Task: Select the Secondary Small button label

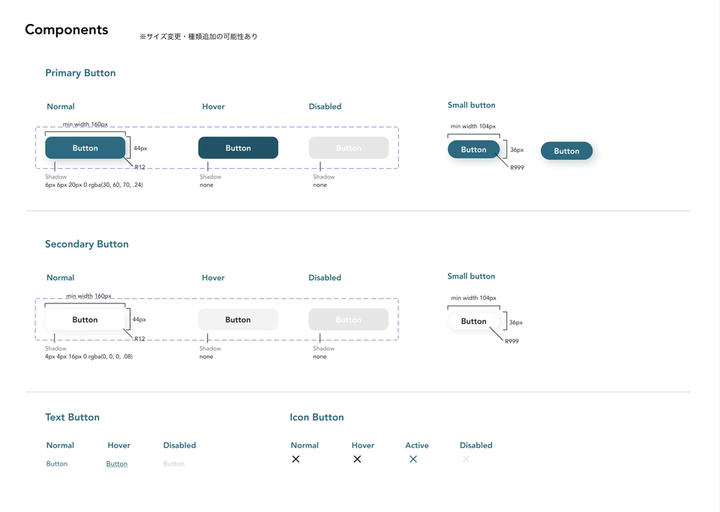Action: (x=472, y=276)
